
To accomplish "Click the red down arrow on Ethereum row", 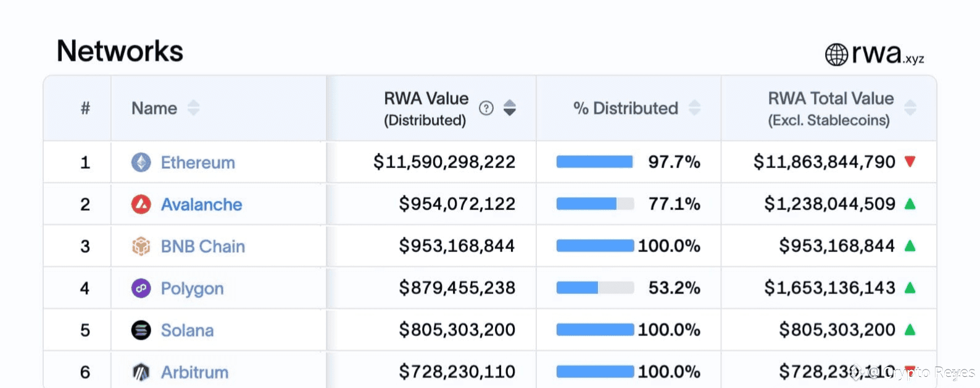I will tap(910, 162).
